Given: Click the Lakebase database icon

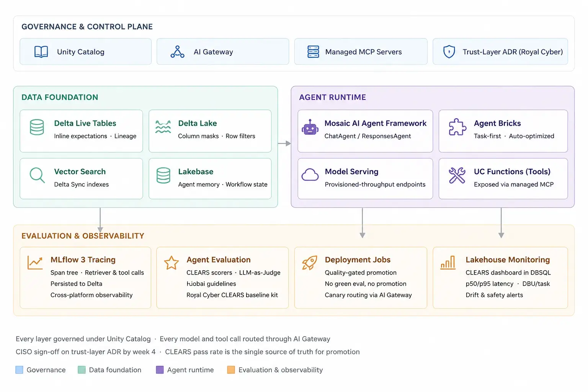Looking at the screenshot, I should pyautogui.click(x=163, y=175).
